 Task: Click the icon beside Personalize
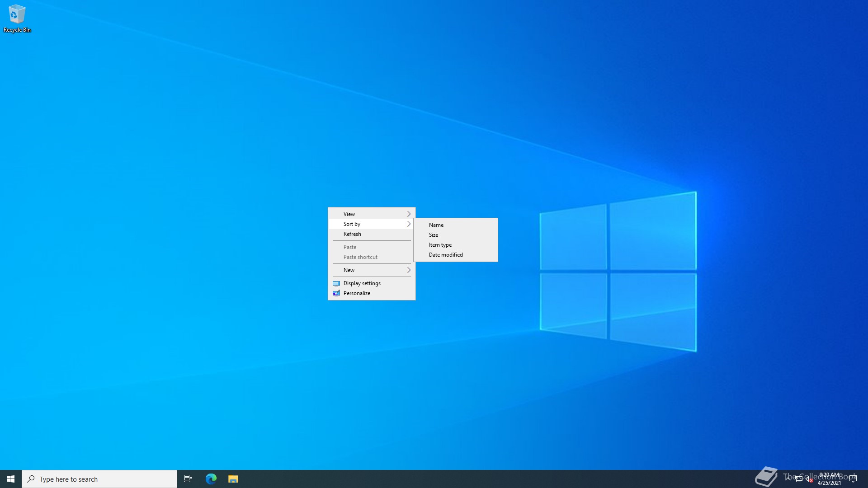[x=336, y=293]
